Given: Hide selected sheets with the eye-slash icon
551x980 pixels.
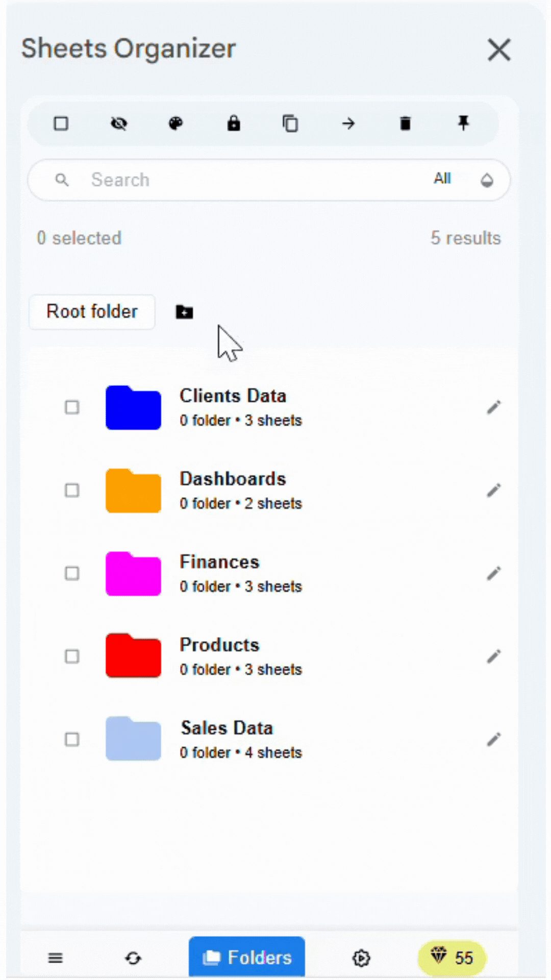Looking at the screenshot, I should [x=118, y=124].
